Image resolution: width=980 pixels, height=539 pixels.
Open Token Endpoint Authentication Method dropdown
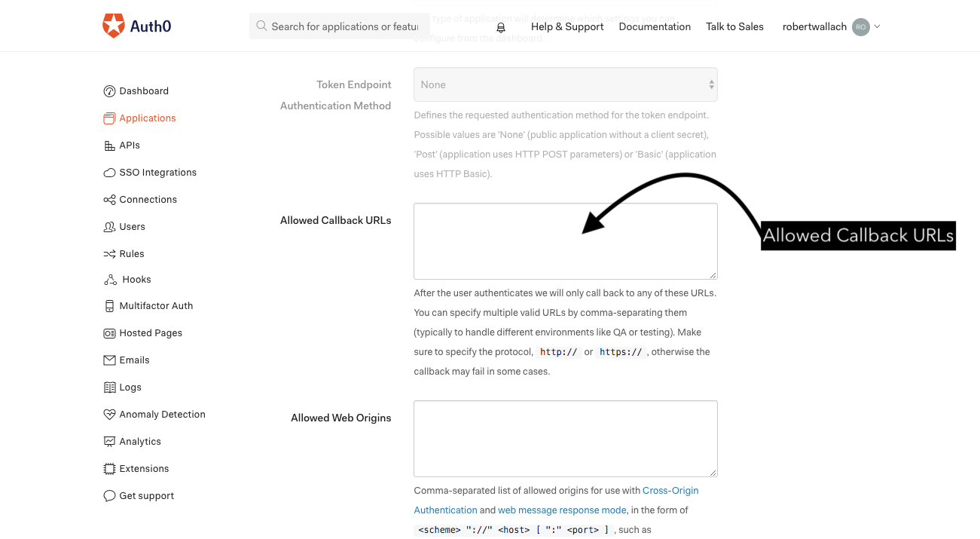565,84
